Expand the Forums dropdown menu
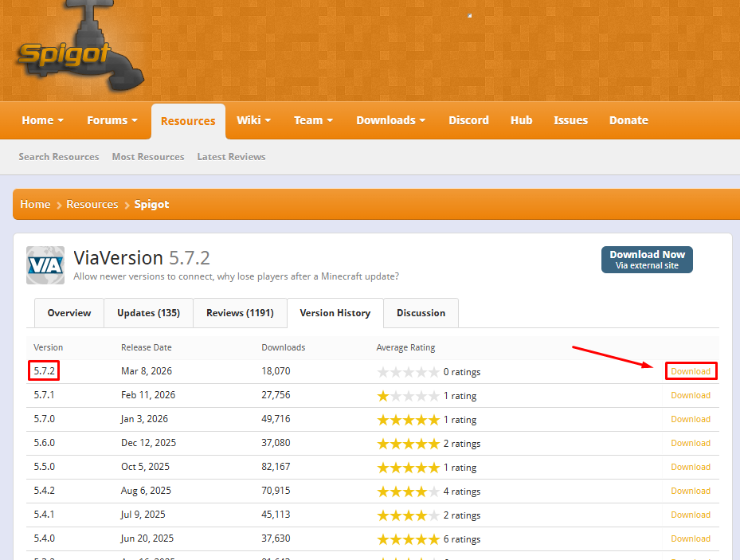The width and height of the screenshot is (740, 560). [112, 120]
